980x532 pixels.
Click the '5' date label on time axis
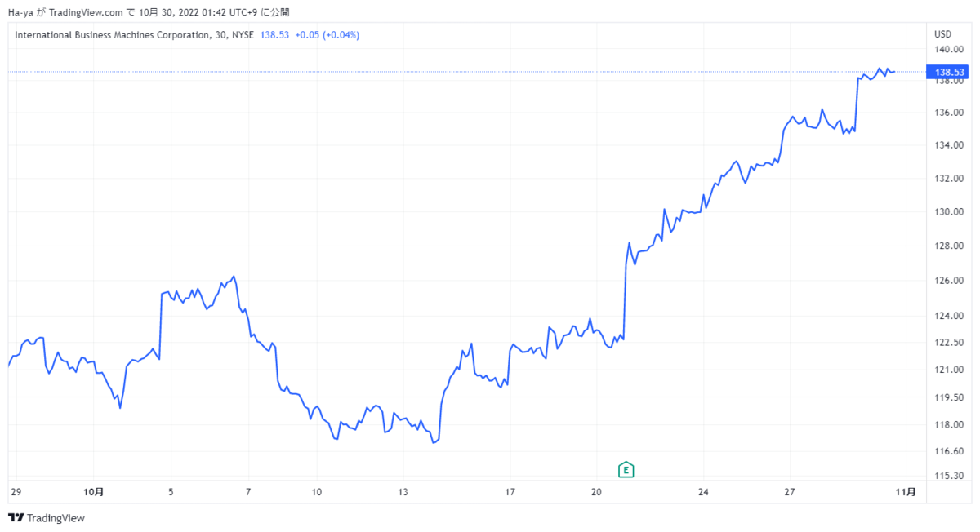[171, 492]
